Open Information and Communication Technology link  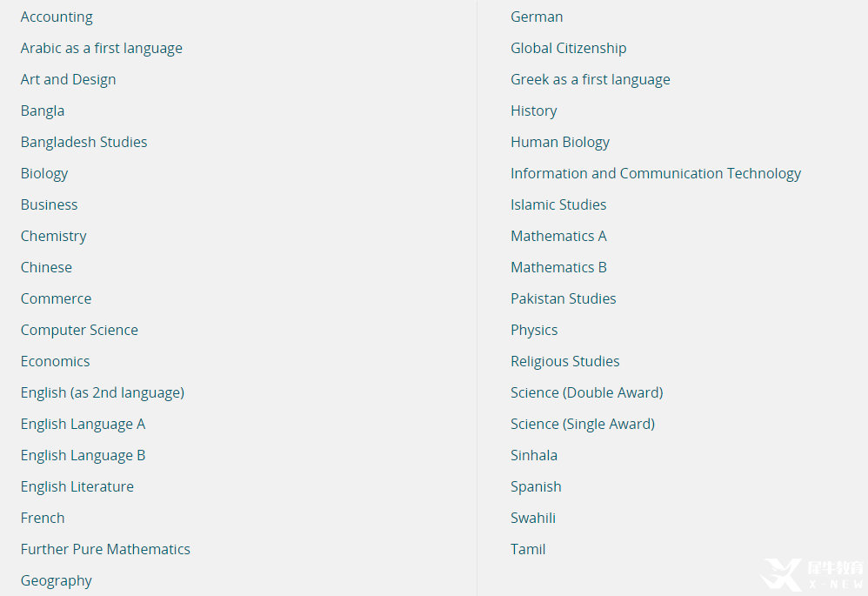(656, 174)
